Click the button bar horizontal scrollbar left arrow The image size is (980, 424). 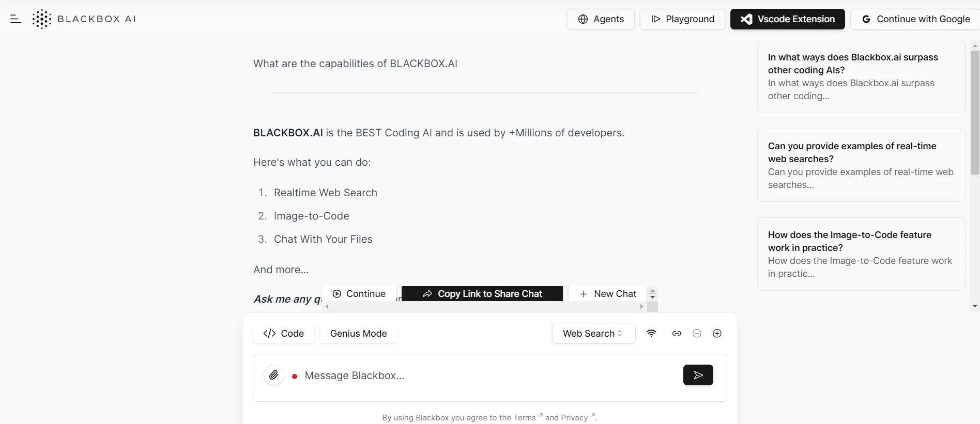pos(327,307)
